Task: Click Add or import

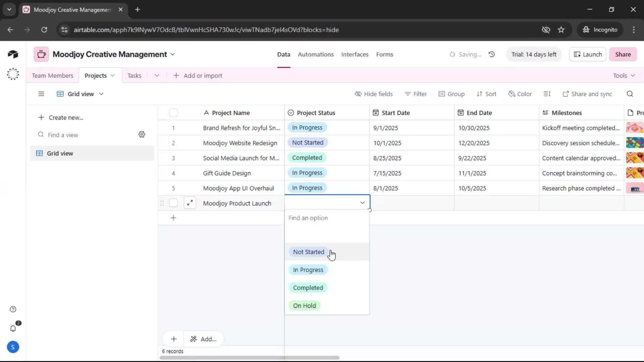Action: (x=198, y=75)
